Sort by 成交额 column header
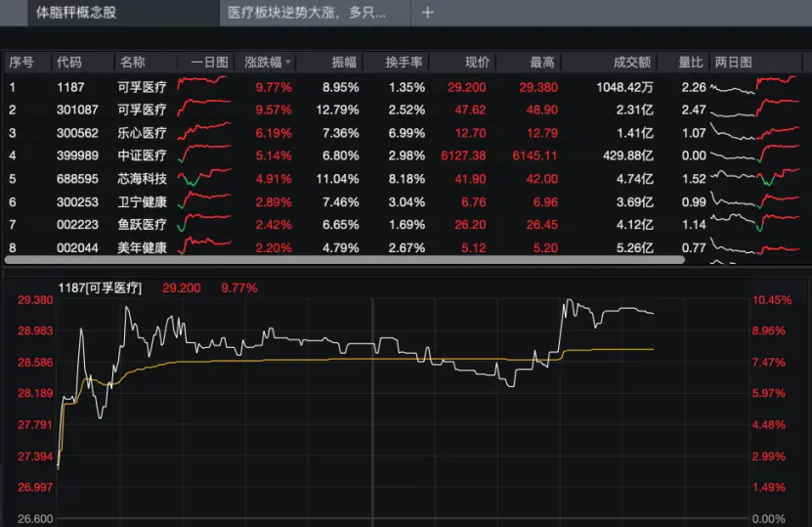 click(x=632, y=63)
